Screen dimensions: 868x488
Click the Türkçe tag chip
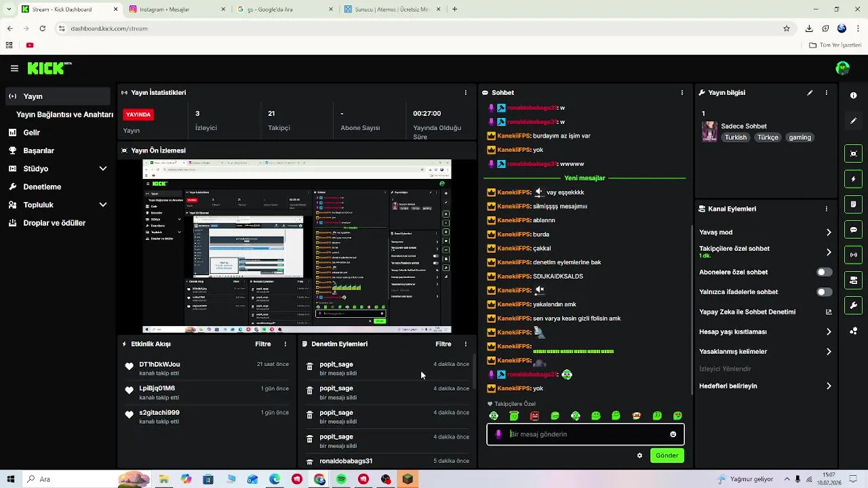[768, 138]
